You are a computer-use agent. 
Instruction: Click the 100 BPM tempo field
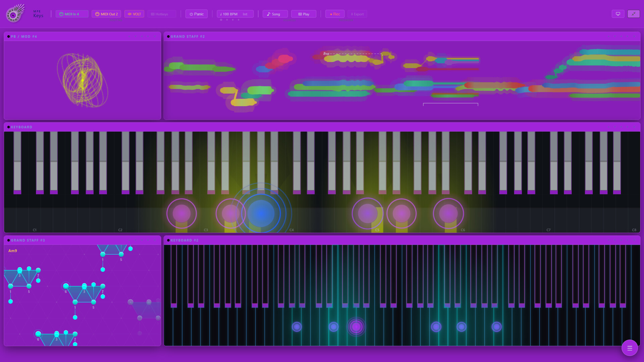pyautogui.click(x=229, y=14)
